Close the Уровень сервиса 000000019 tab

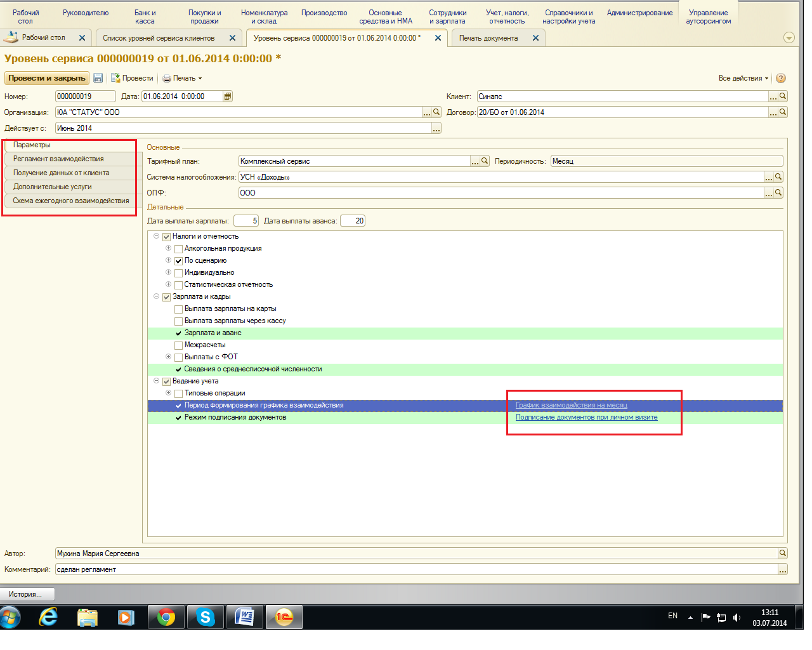[x=438, y=38]
